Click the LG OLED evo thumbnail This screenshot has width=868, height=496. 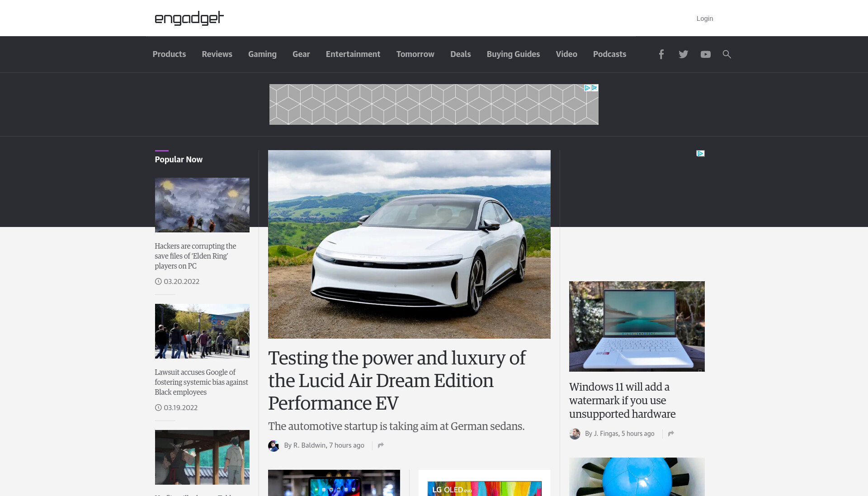(x=484, y=483)
